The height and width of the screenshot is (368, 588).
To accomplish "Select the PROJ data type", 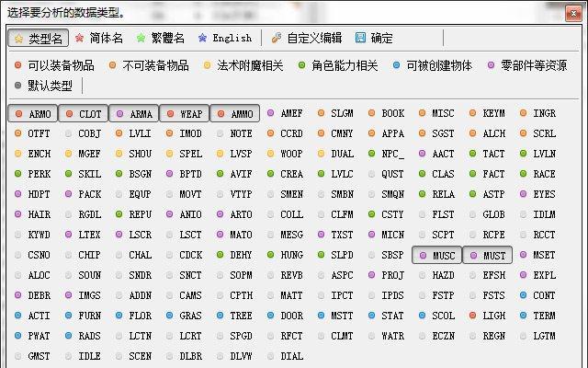I will (x=386, y=276).
